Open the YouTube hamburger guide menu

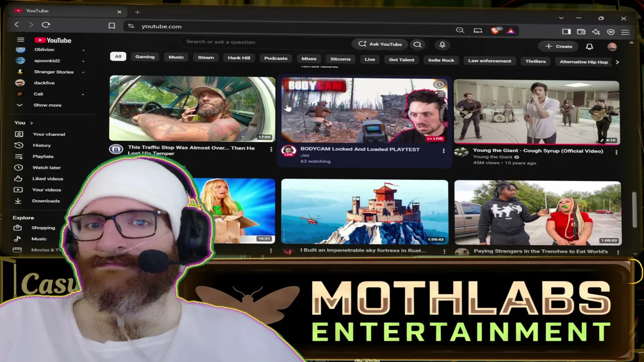(x=21, y=40)
